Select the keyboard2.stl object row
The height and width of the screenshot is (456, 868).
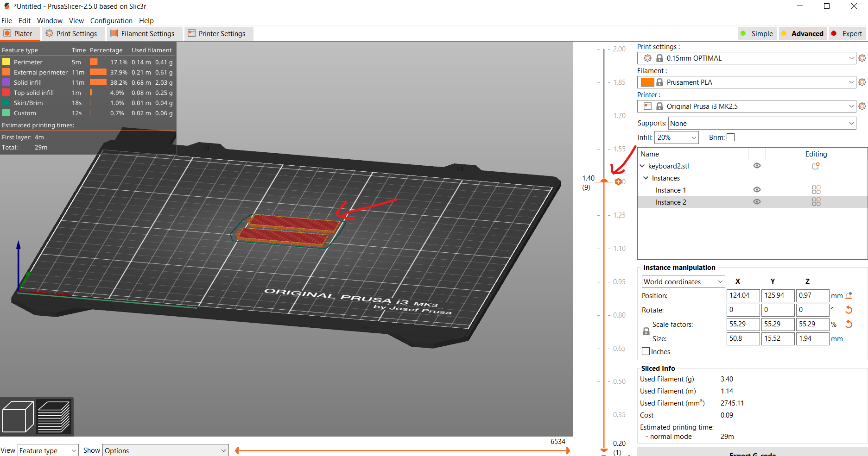(753, 166)
